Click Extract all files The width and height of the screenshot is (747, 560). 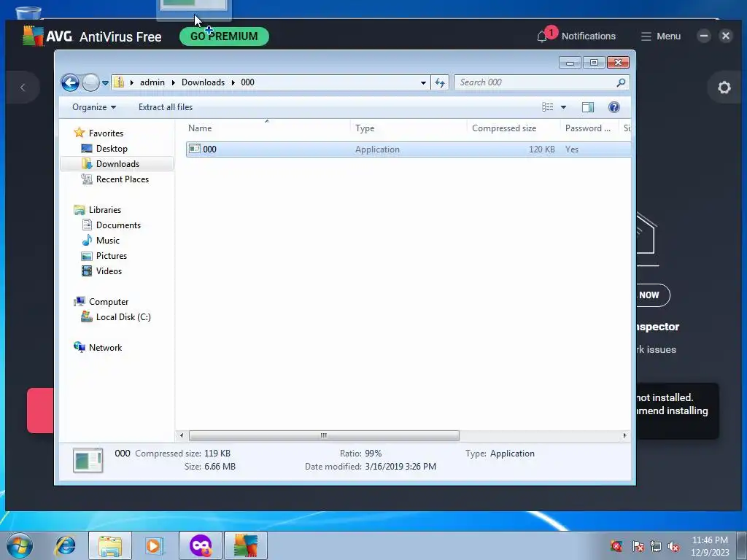tap(166, 107)
